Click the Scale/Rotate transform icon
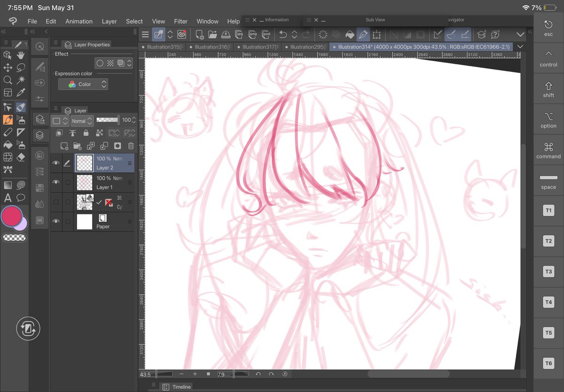 tap(376, 34)
